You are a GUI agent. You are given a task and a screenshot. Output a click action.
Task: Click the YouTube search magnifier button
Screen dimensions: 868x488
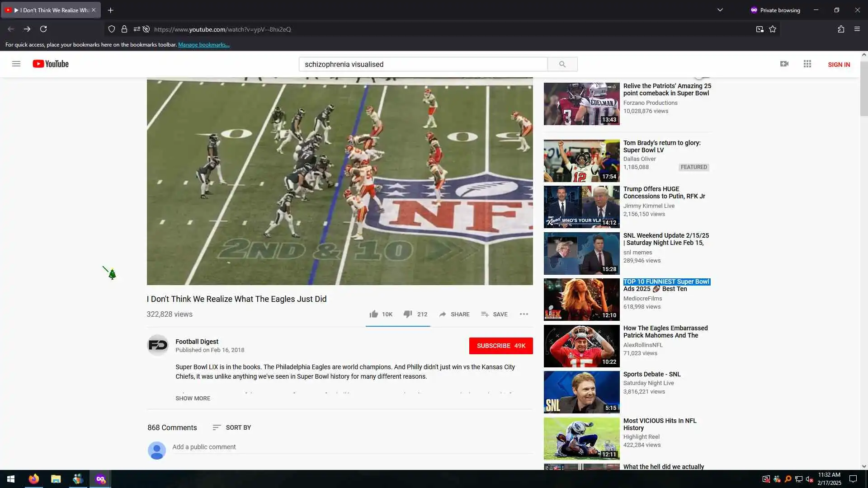(x=562, y=64)
